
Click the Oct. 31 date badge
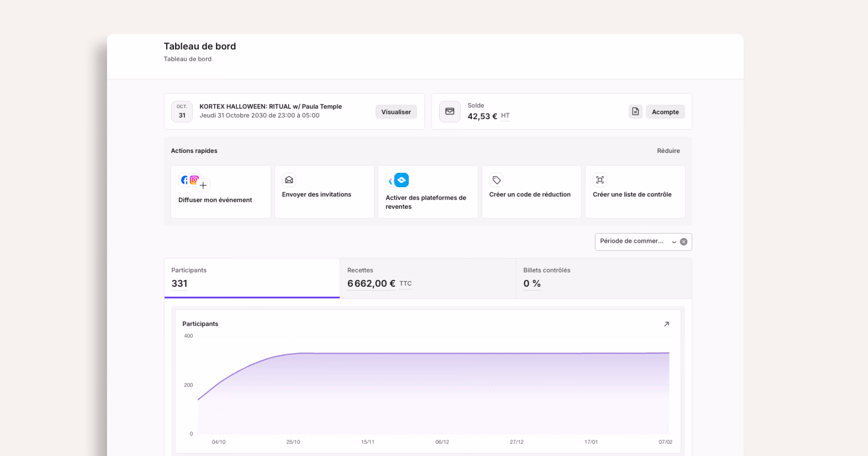click(182, 112)
